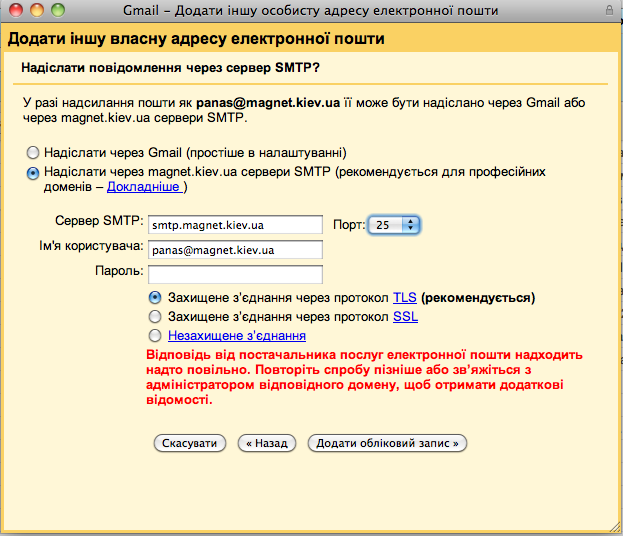
Task: Choose sending via magnet.kiev.ua SMTP servers radio
Action: [33, 172]
